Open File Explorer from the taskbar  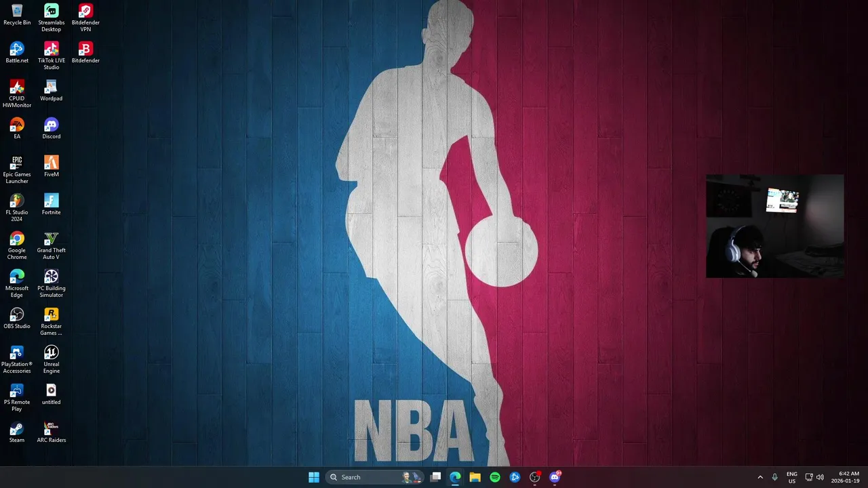[x=475, y=477]
